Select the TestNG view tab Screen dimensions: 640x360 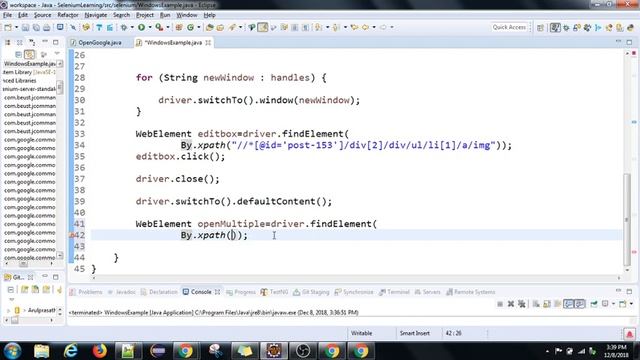pos(274,292)
